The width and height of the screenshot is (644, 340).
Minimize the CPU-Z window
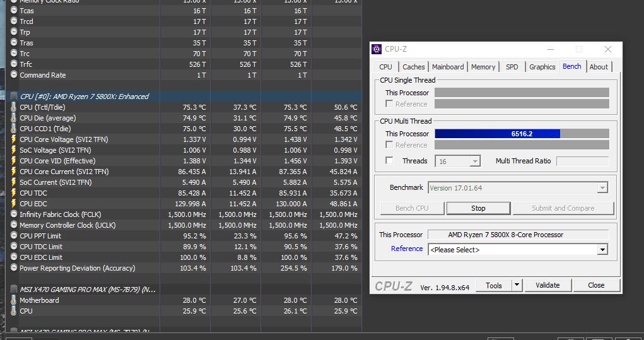click(x=551, y=49)
